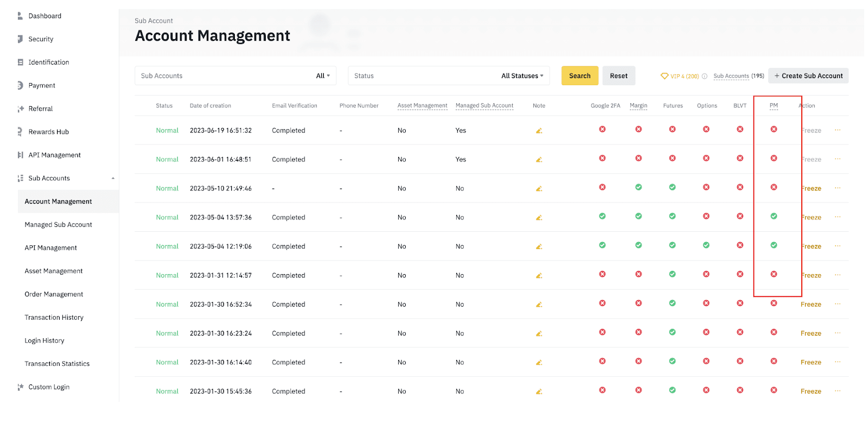Go to Transaction History in the sidebar
Viewport: 868px width, 438px height.
pyautogui.click(x=54, y=318)
